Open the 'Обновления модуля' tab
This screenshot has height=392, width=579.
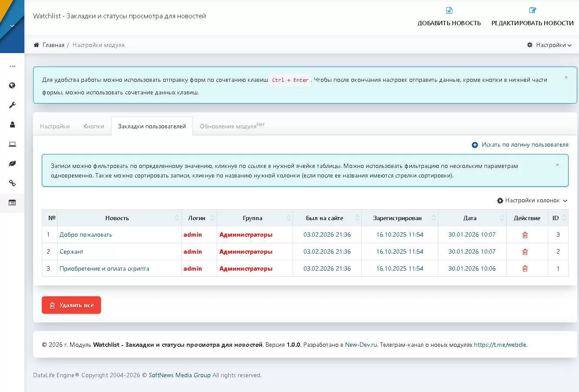coord(231,126)
